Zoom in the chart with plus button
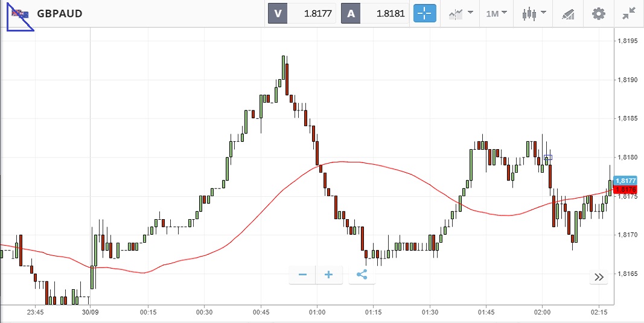 pos(329,275)
